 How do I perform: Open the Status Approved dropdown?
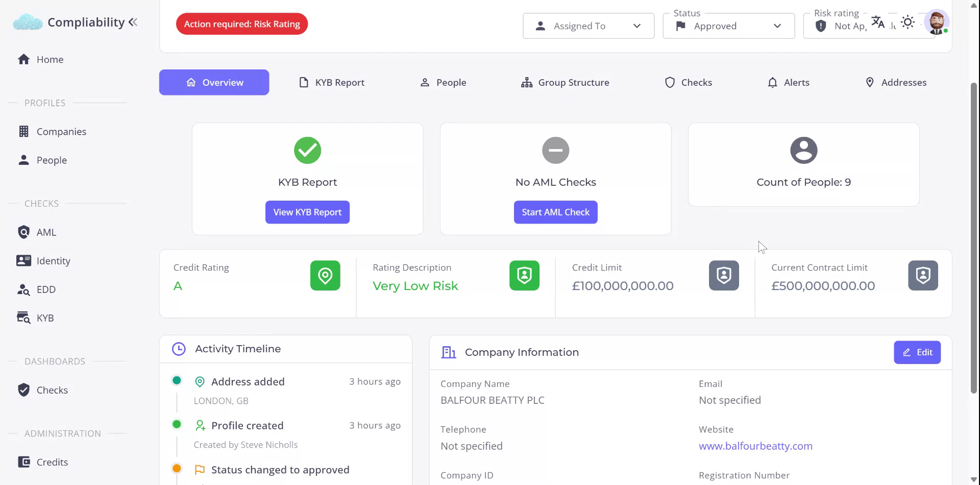click(x=728, y=26)
